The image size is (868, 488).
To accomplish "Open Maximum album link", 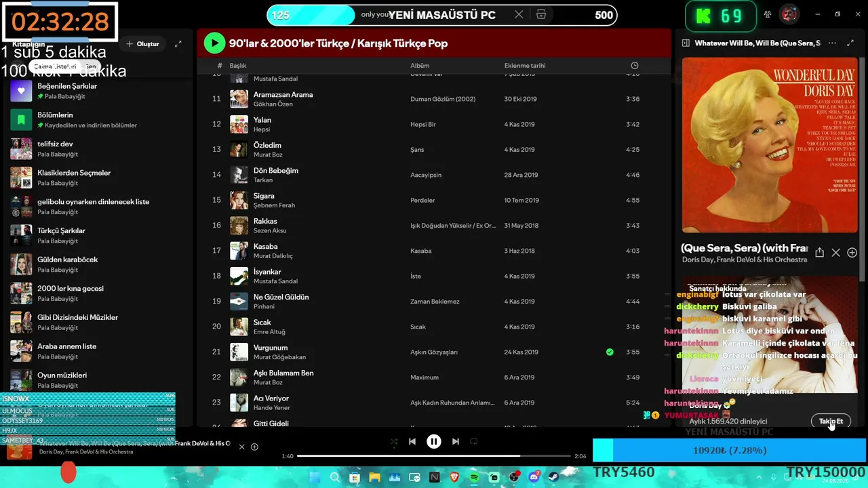I will click(425, 378).
